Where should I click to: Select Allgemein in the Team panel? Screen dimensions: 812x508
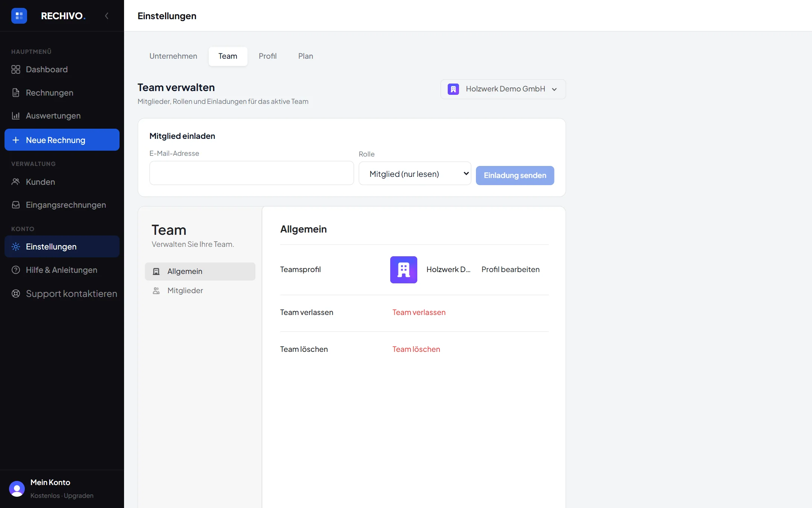pos(200,271)
